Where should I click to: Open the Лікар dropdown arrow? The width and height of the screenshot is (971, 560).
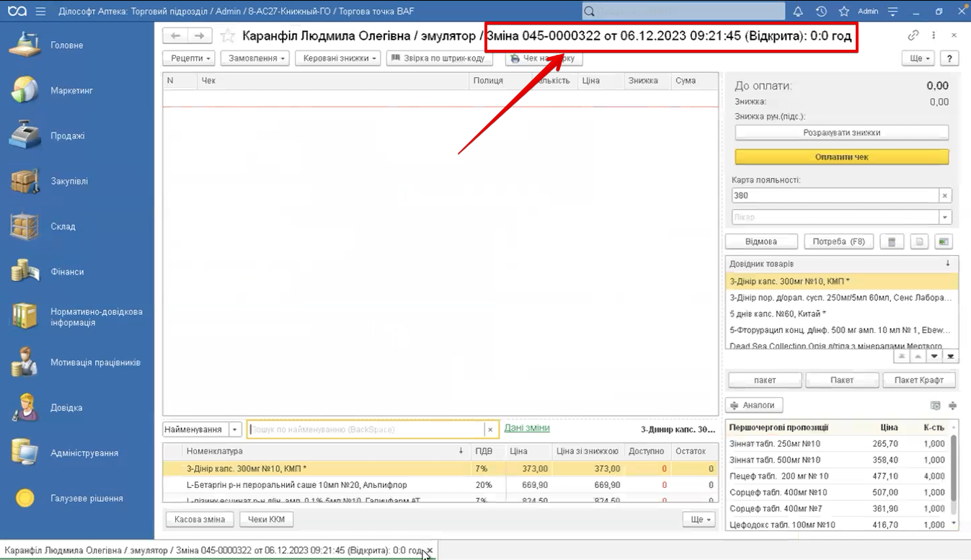pos(944,217)
